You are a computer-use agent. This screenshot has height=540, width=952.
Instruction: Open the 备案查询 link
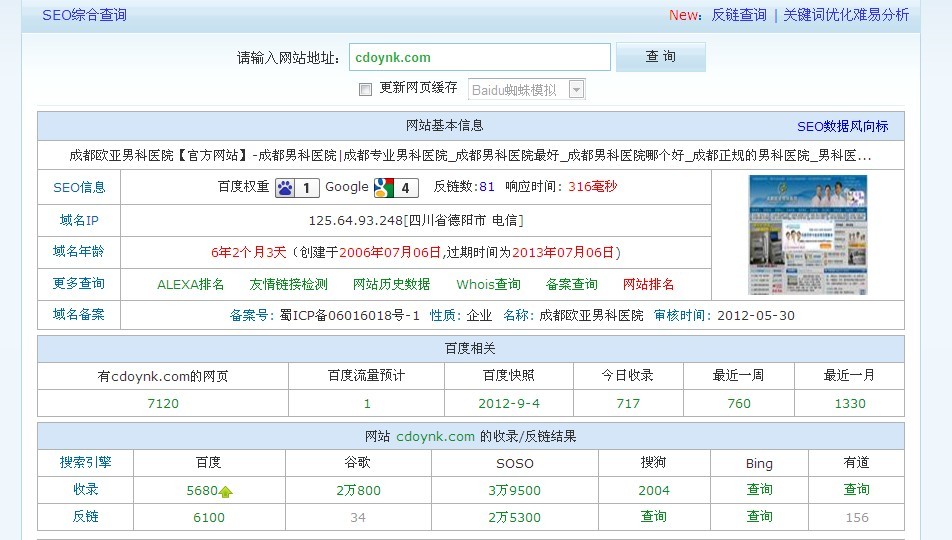coord(572,284)
